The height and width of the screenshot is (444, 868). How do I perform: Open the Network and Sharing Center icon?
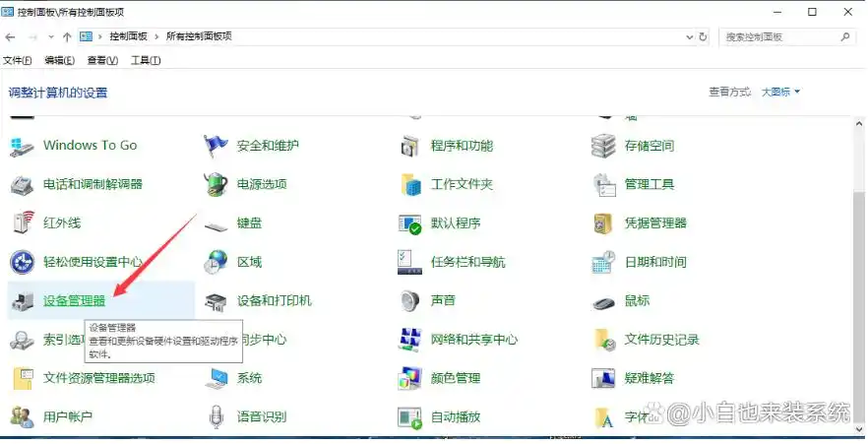point(409,340)
